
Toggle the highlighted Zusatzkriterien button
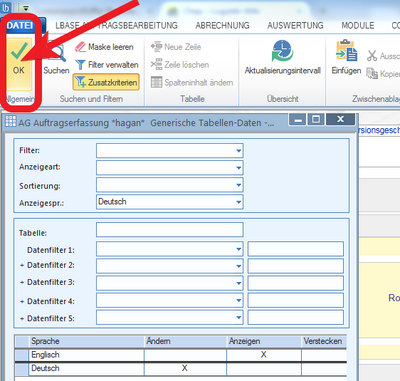[x=106, y=82]
